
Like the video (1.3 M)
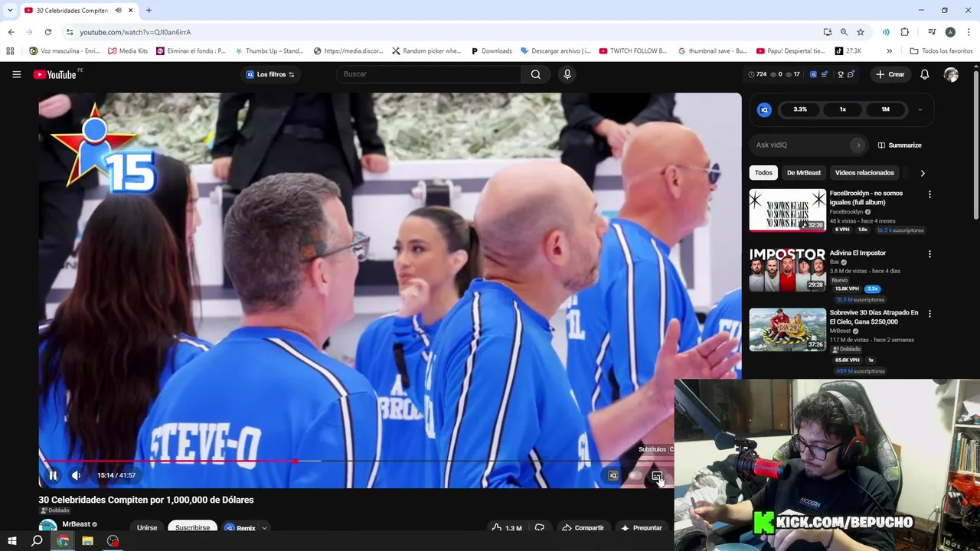tap(507, 527)
